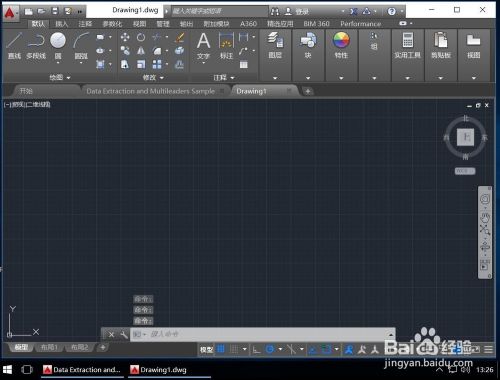Open the Utilities (实用工具) calculator panel
500x380 pixels.
click(x=407, y=46)
